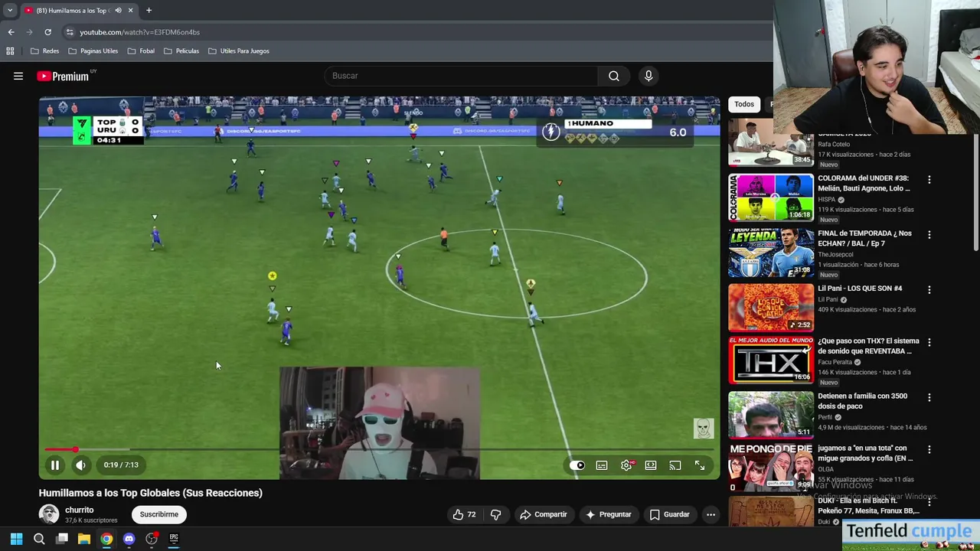Image resolution: width=980 pixels, height=551 pixels.
Task: Subscribe with the Suscribirme button
Action: [x=159, y=514]
